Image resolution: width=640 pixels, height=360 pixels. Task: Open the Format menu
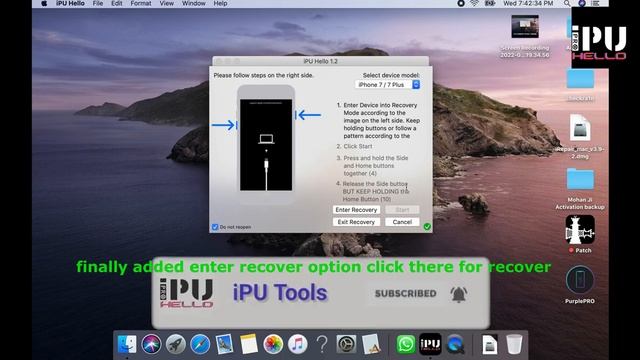pyautogui.click(x=141, y=3)
